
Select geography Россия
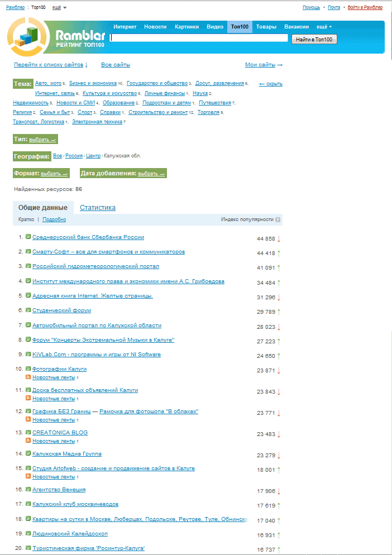(x=74, y=156)
